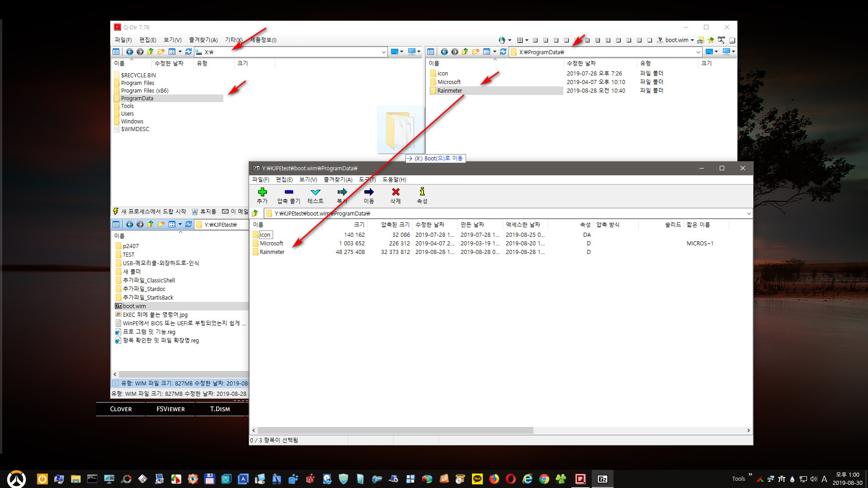The width and height of the screenshot is (868, 488).
Task: Expand the 7-Zip address path dropdown
Action: [749, 213]
